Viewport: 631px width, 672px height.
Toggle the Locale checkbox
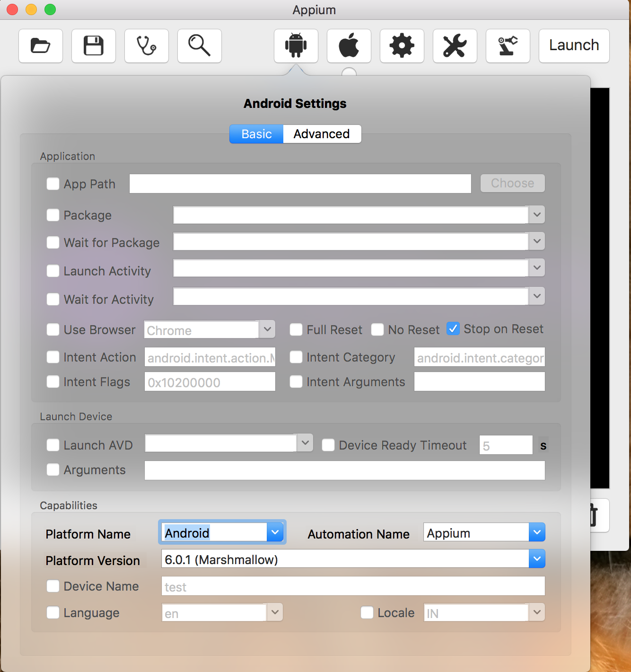(x=367, y=613)
